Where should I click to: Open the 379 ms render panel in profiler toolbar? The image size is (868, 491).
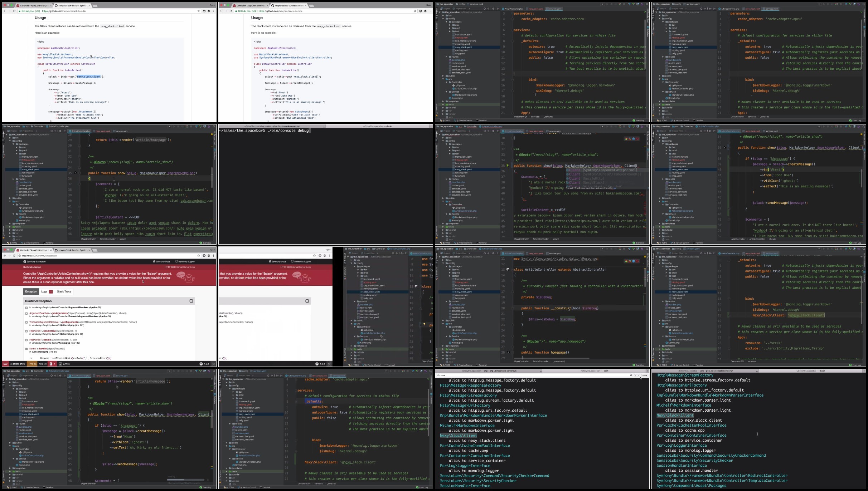64,364
